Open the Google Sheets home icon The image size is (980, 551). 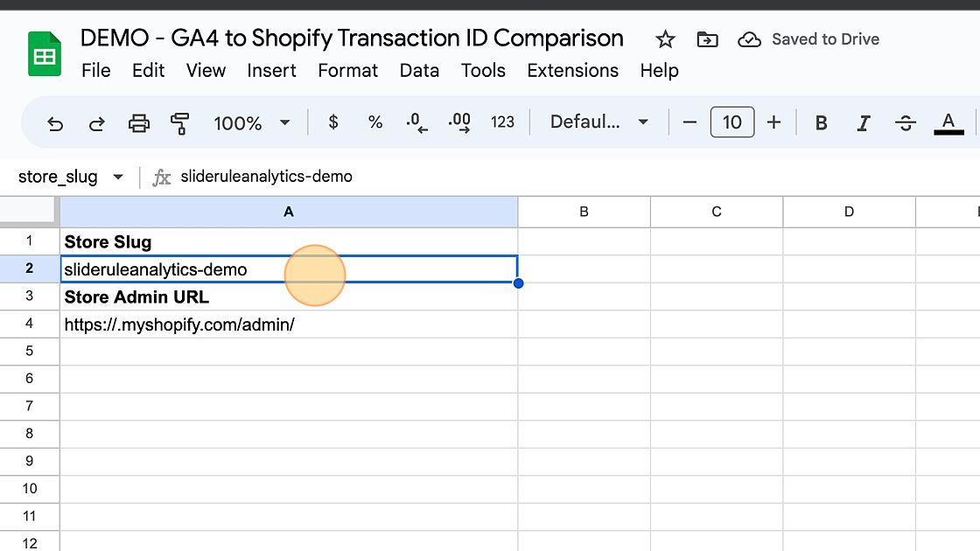coord(44,54)
